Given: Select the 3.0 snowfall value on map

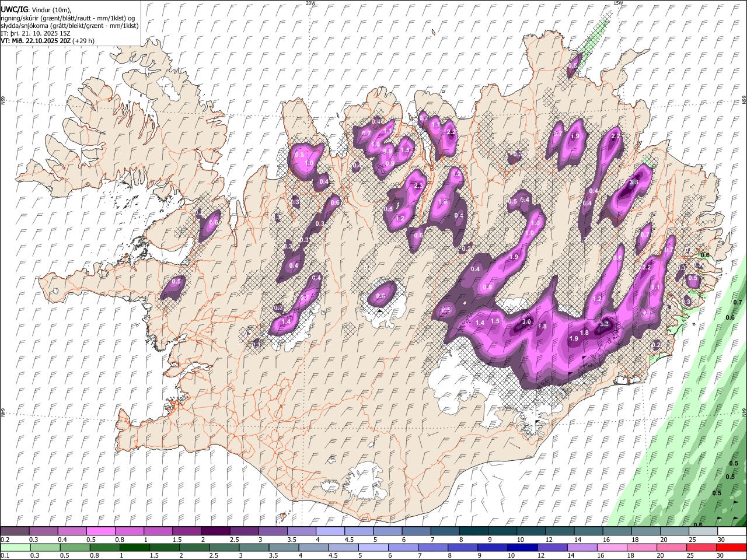Looking at the screenshot, I should coord(526,321).
